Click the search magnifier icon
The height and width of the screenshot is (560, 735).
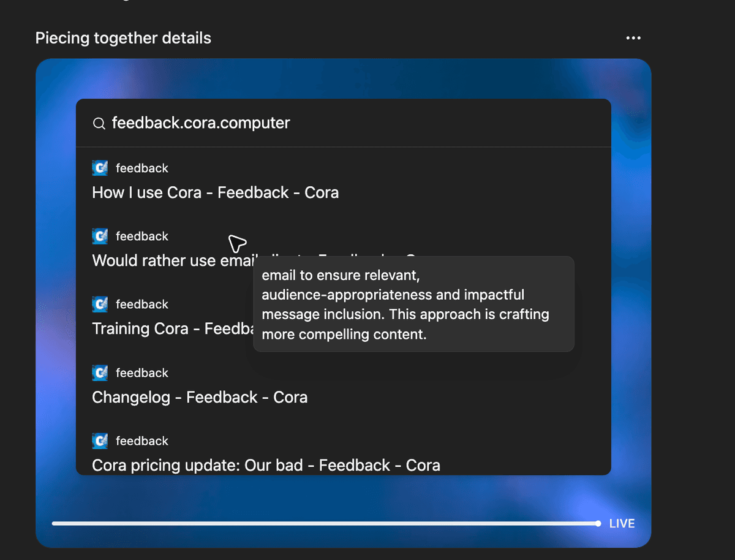click(x=99, y=124)
